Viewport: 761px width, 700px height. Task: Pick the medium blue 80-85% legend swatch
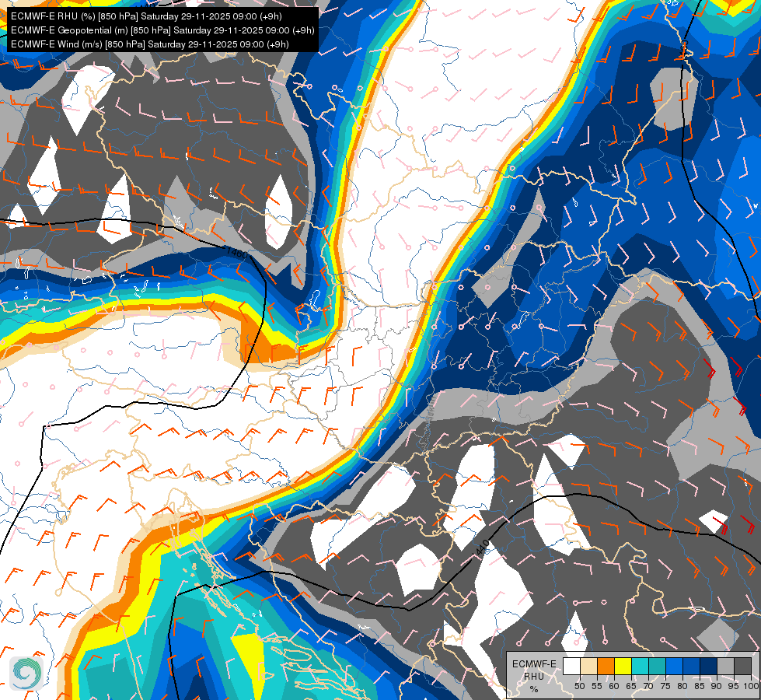(x=692, y=666)
